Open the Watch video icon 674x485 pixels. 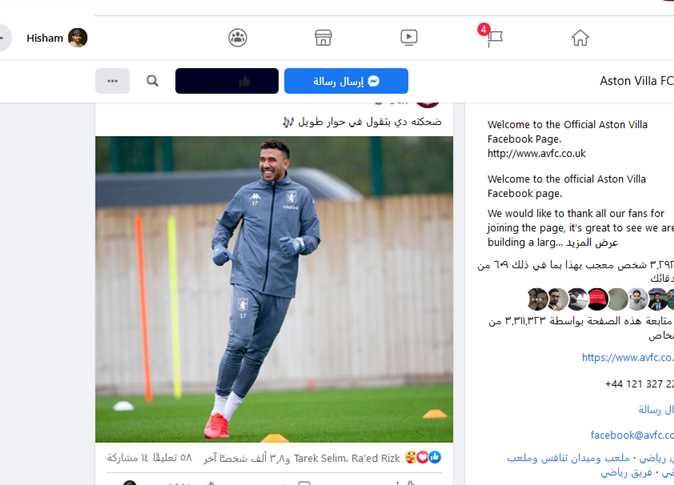click(x=409, y=37)
